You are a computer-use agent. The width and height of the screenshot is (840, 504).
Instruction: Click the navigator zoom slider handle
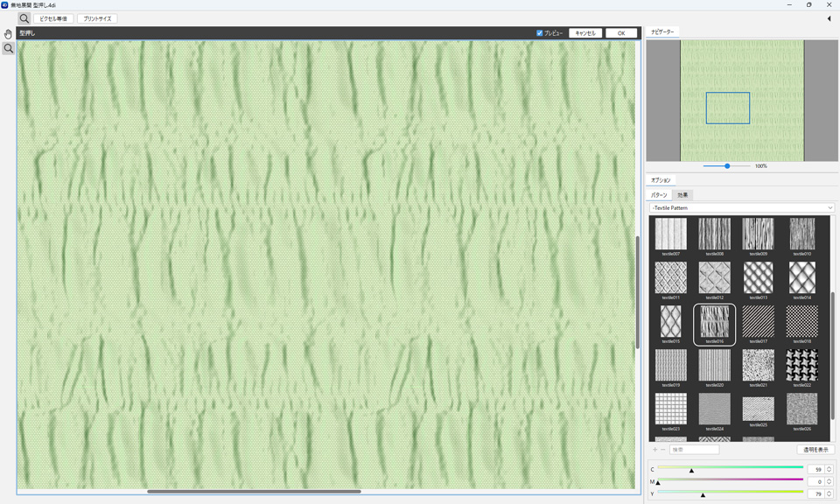coord(727,165)
